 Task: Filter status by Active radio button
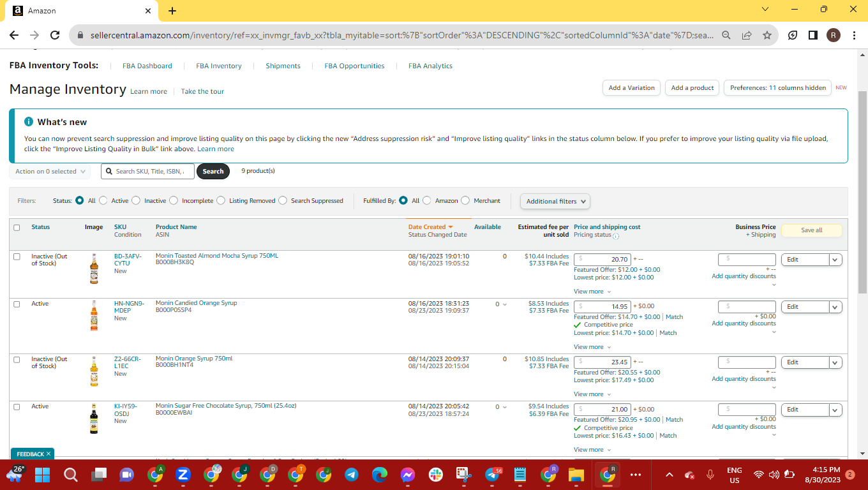pyautogui.click(x=103, y=200)
